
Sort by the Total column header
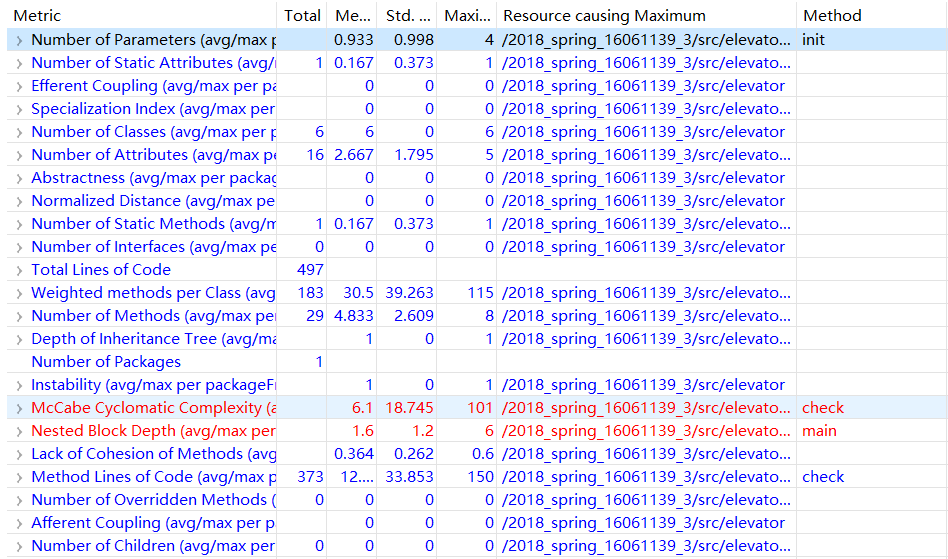(x=302, y=15)
